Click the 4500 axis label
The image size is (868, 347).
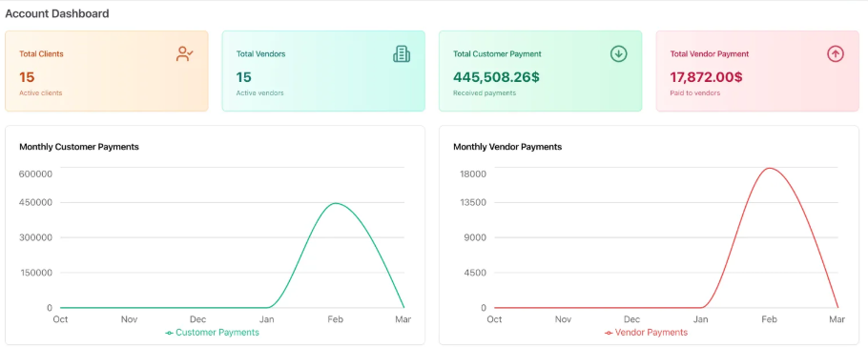476,273
